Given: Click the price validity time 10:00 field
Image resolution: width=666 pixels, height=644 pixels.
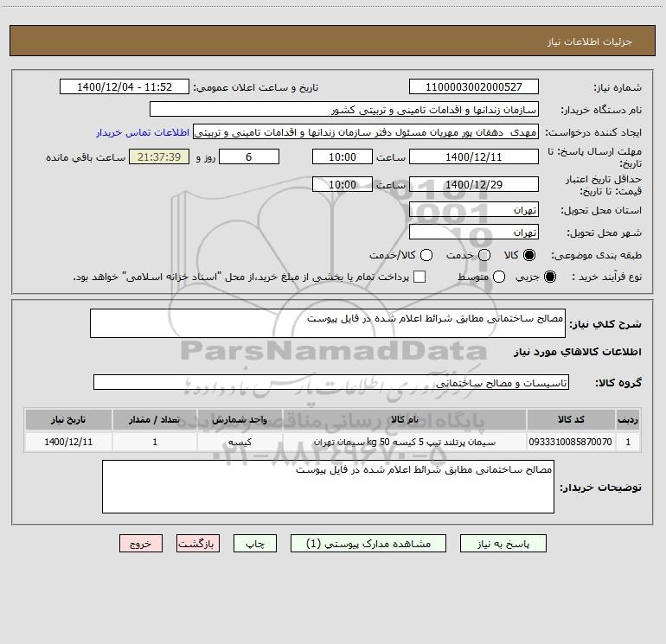Looking at the screenshot, I should (343, 184).
